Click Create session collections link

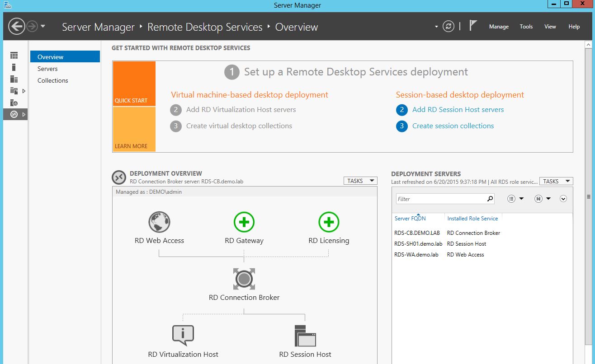(x=453, y=126)
